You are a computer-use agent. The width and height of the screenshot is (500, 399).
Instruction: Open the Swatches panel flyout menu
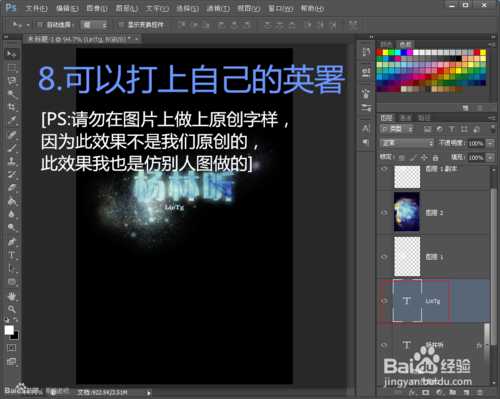coord(492,44)
